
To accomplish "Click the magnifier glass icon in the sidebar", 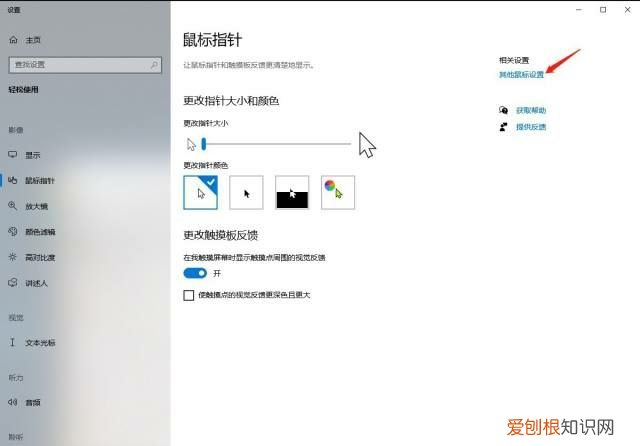I will [13, 206].
